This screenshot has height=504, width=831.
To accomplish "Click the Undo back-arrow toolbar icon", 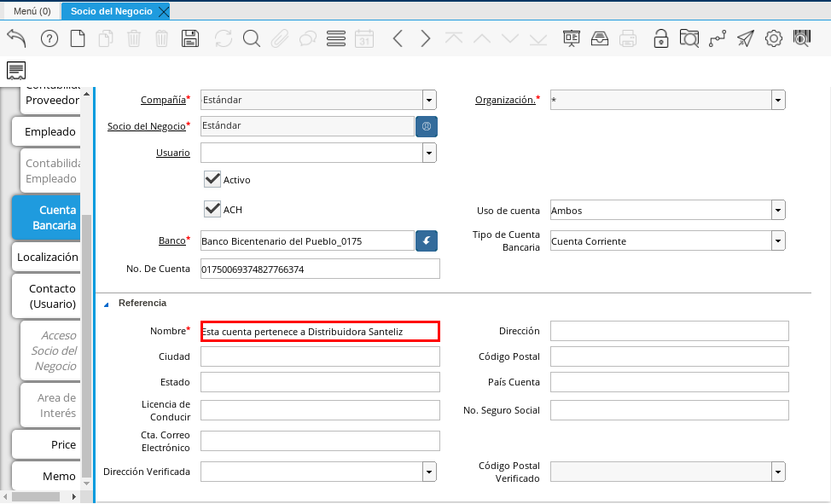I will click(16, 38).
